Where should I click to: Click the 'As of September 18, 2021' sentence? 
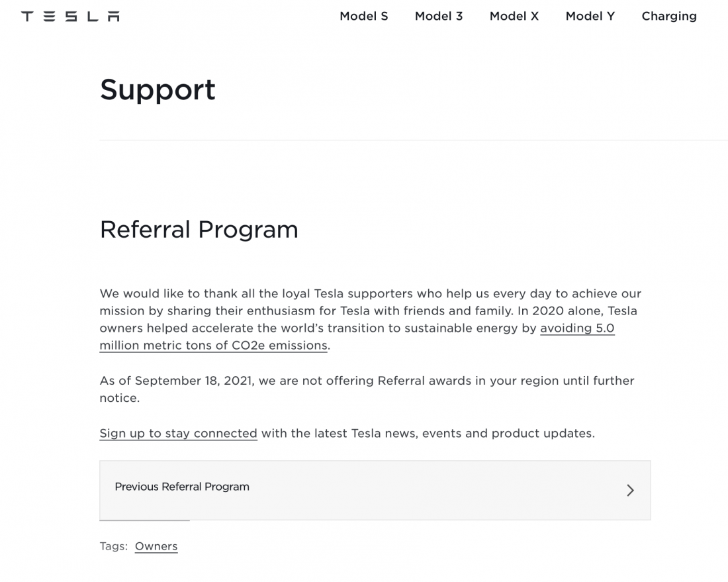[x=367, y=381]
